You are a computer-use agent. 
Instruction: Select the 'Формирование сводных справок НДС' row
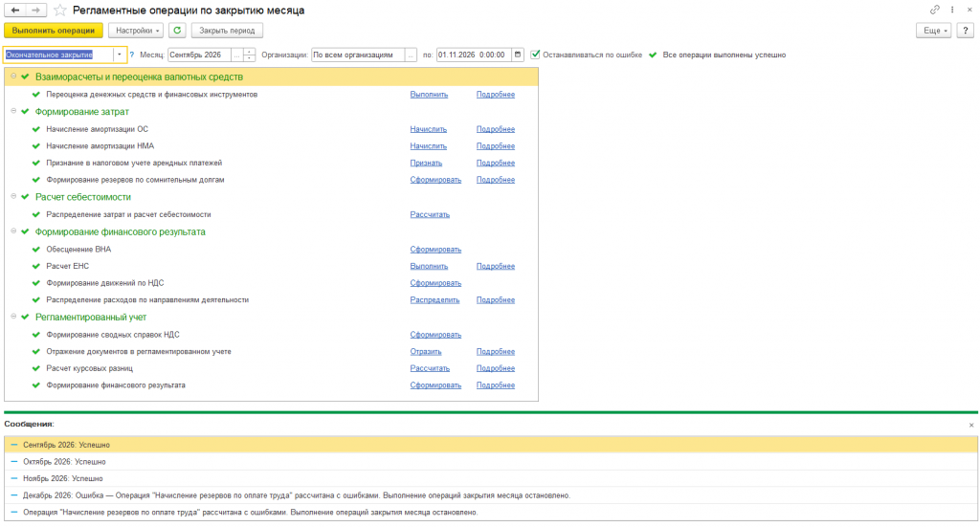[271, 335]
